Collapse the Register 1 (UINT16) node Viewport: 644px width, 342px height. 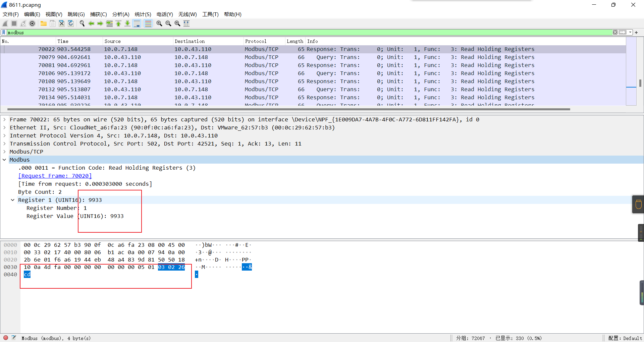[x=13, y=200]
